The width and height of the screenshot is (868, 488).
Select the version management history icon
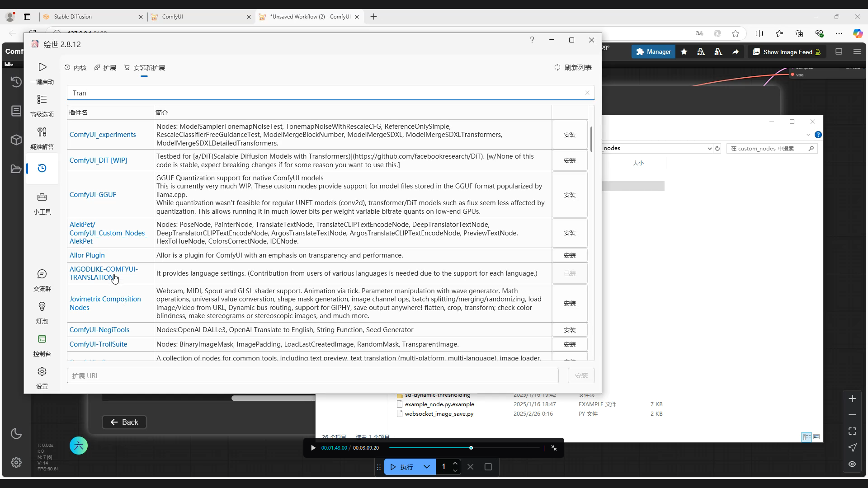click(x=42, y=168)
